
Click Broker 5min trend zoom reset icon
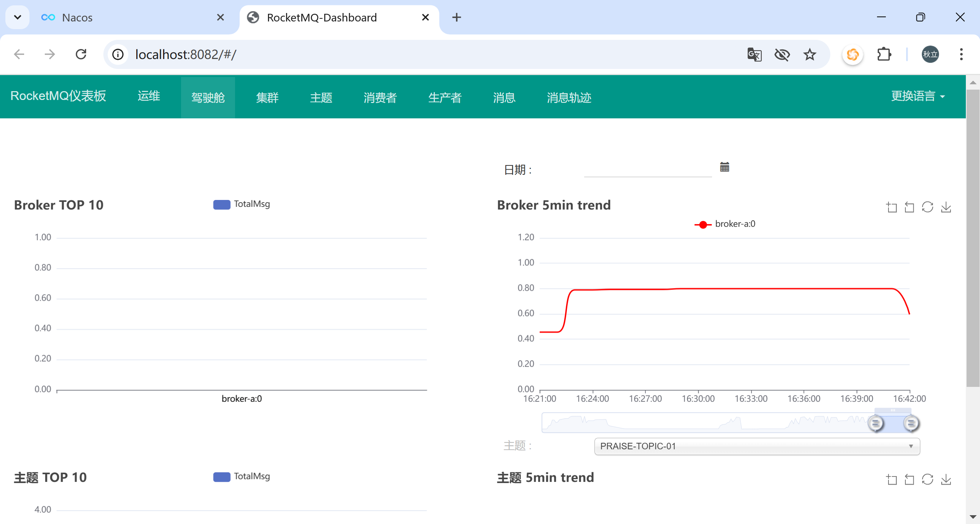(910, 207)
